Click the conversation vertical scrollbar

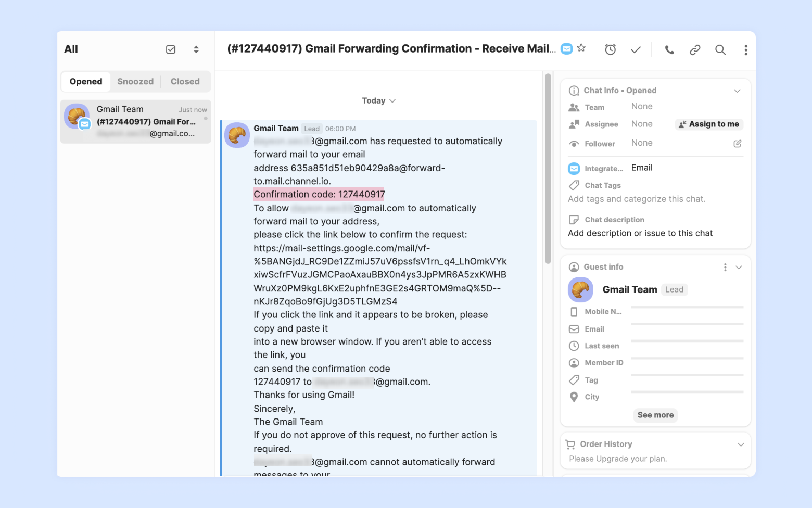click(548, 169)
